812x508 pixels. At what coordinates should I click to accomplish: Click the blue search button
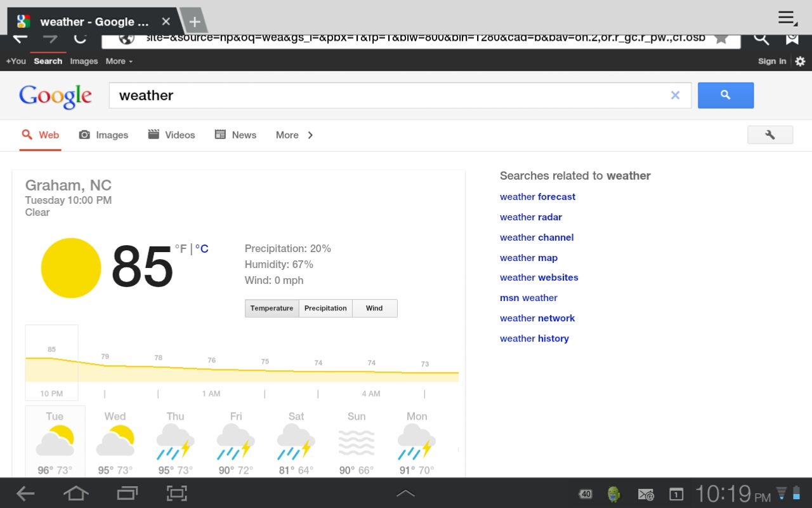coord(726,95)
